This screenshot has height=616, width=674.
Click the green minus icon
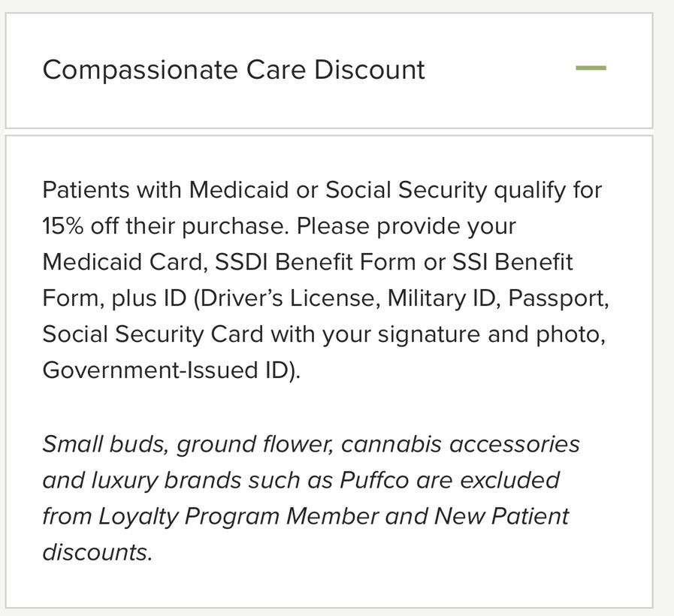591,68
